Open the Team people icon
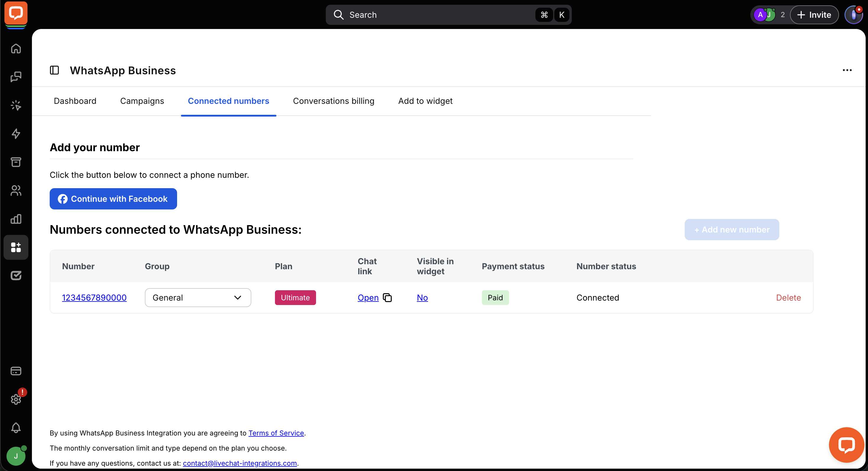The image size is (868, 471). (x=16, y=191)
